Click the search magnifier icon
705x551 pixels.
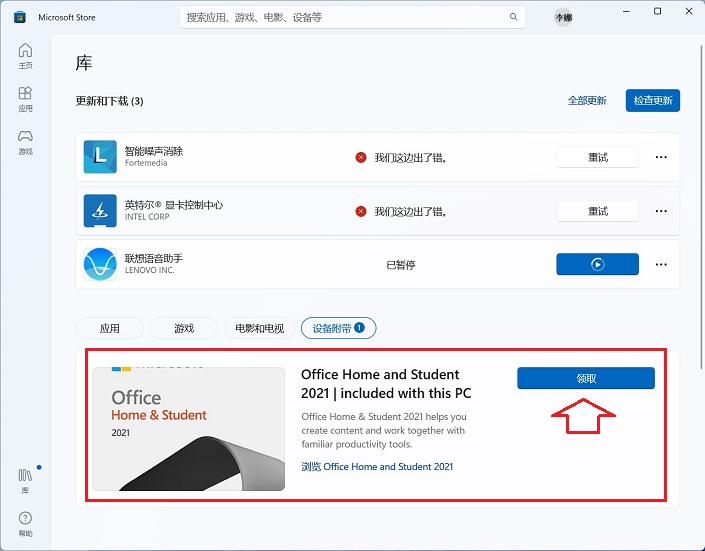(x=514, y=17)
